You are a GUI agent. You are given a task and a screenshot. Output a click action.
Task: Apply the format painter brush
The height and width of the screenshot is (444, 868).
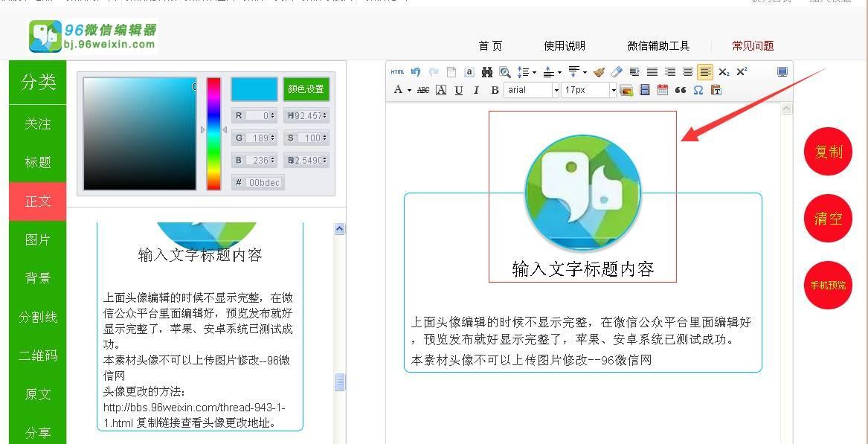pos(599,72)
